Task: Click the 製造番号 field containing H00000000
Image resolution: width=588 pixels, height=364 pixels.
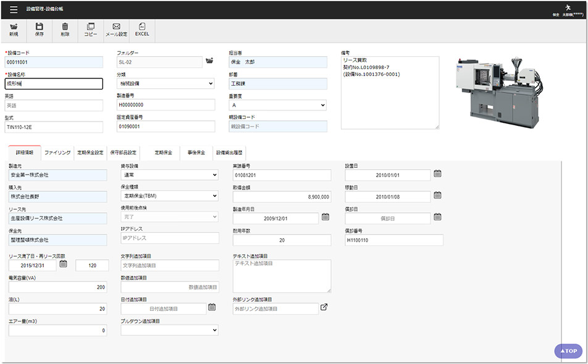Action: click(166, 105)
